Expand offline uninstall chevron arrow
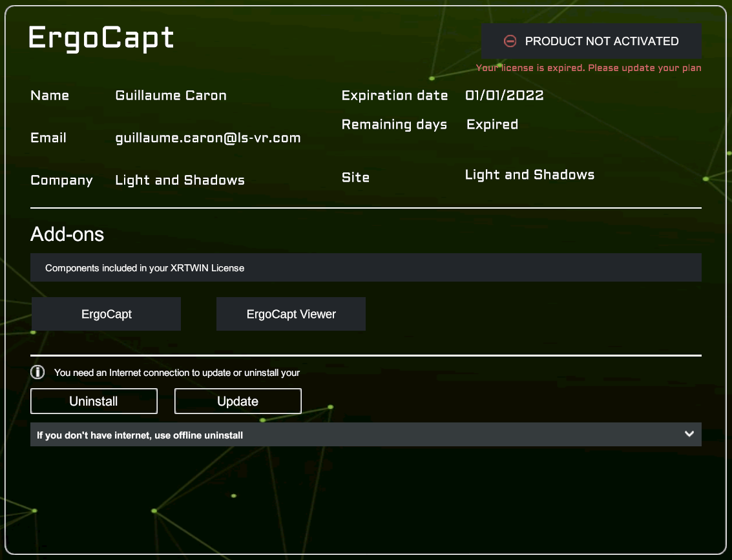732x560 pixels. coord(689,434)
